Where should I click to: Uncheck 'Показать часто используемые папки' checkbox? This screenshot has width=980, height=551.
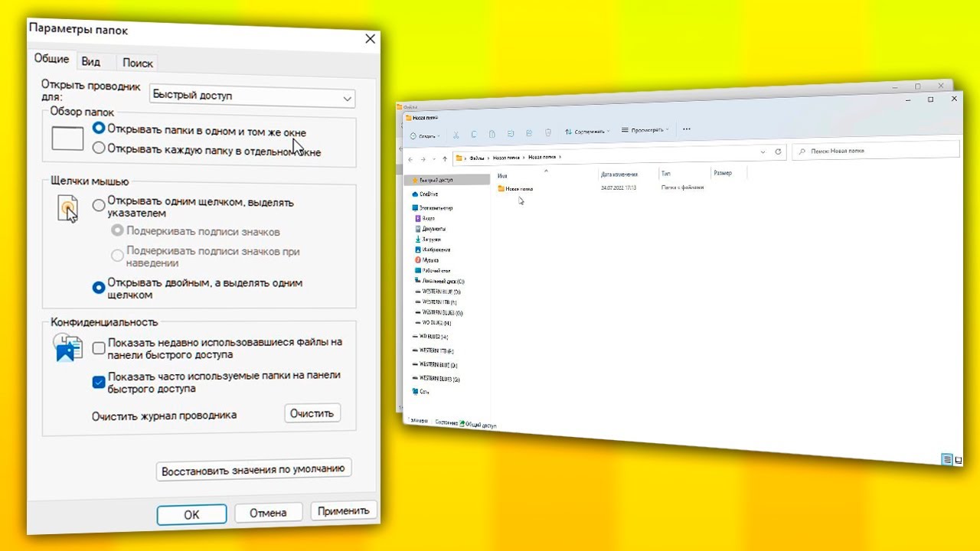(98, 382)
